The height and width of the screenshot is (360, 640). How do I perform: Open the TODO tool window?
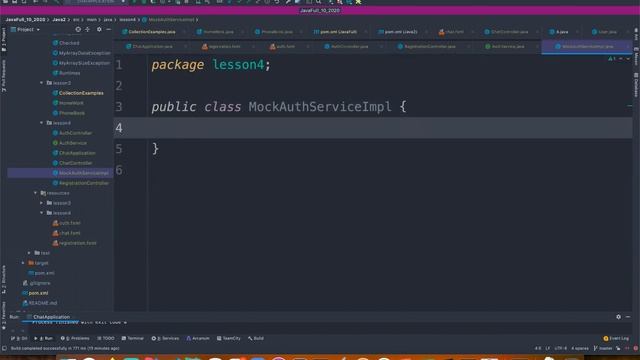coord(106,338)
